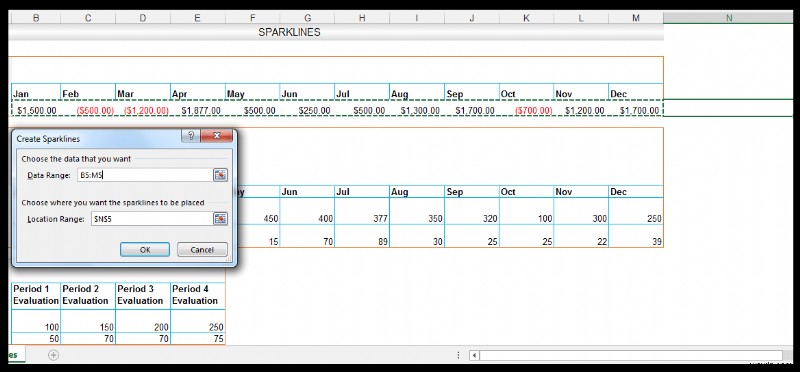Select column E header
800x372 pixels.
click(x=197, y=18)
